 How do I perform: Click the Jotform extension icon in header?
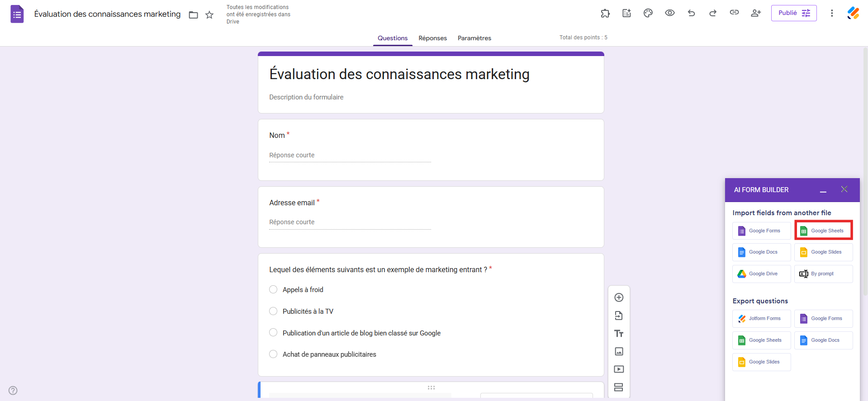pos(854,13)
